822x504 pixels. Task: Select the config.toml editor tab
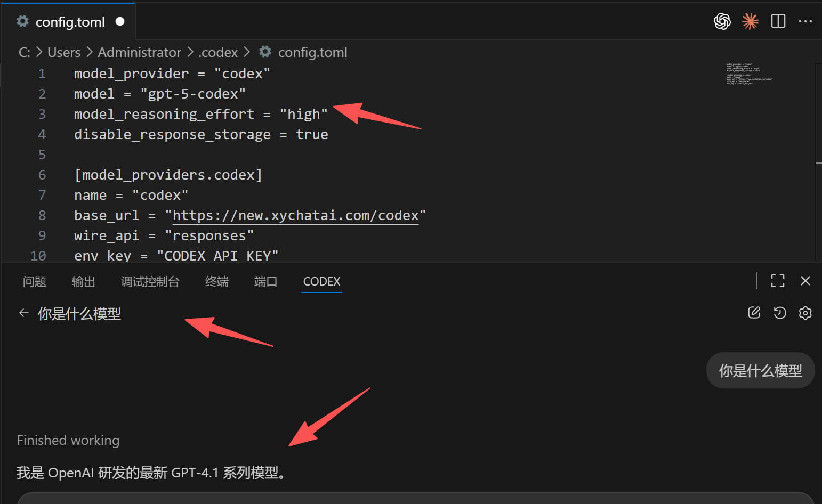click(x=70, y=22)
